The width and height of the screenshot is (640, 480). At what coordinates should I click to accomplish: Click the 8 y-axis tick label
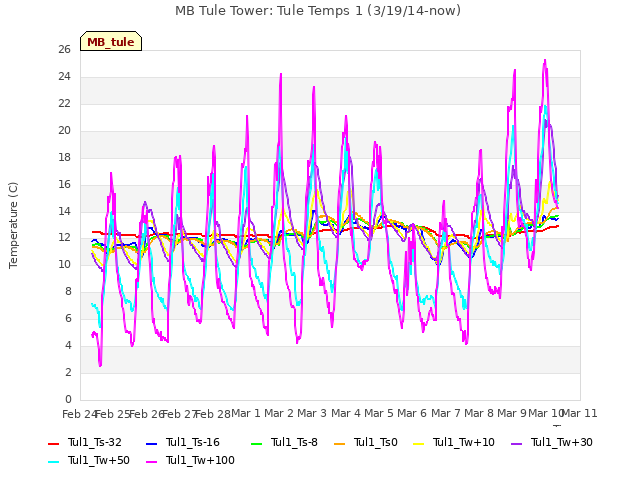point(68,291)
